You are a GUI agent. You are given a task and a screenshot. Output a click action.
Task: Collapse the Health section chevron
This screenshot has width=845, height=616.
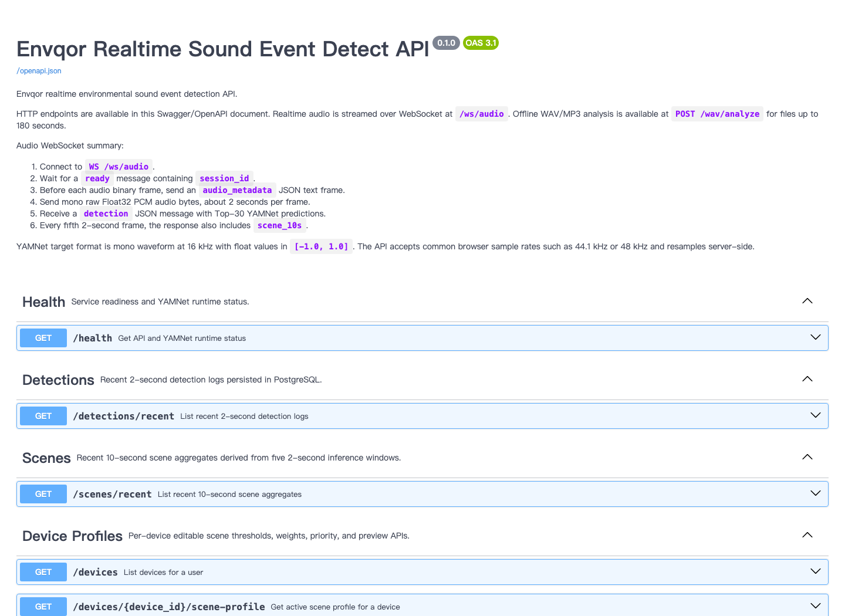click(807, 301)
